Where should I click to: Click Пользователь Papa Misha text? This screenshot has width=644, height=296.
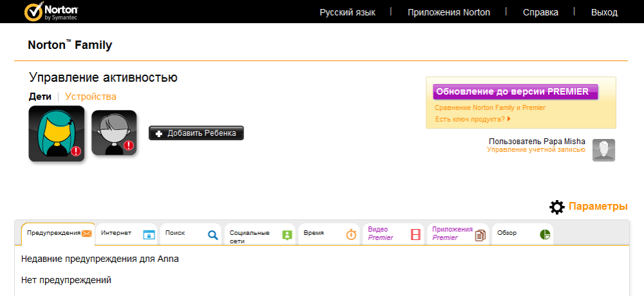[537, 142]
